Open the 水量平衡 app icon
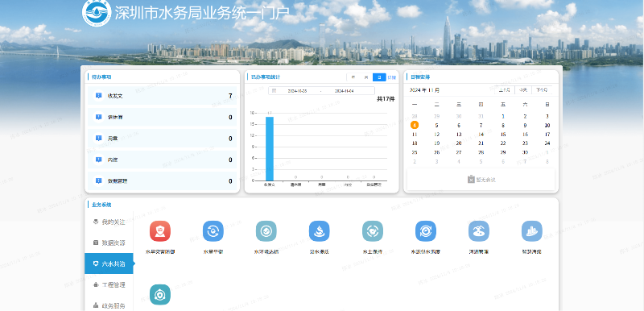This screenshot has height=311, width=644. point(213,231)
